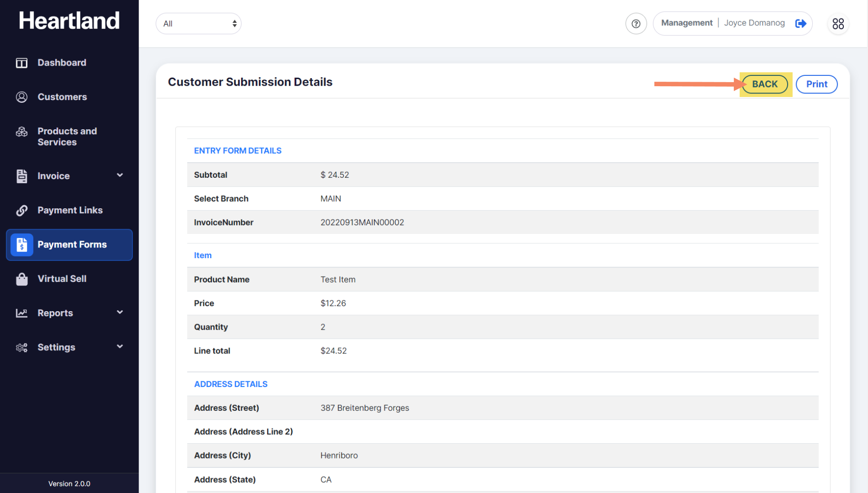Open Customers from the sidebar
Viewport: 868px width, 493px height.
[62, 97]
